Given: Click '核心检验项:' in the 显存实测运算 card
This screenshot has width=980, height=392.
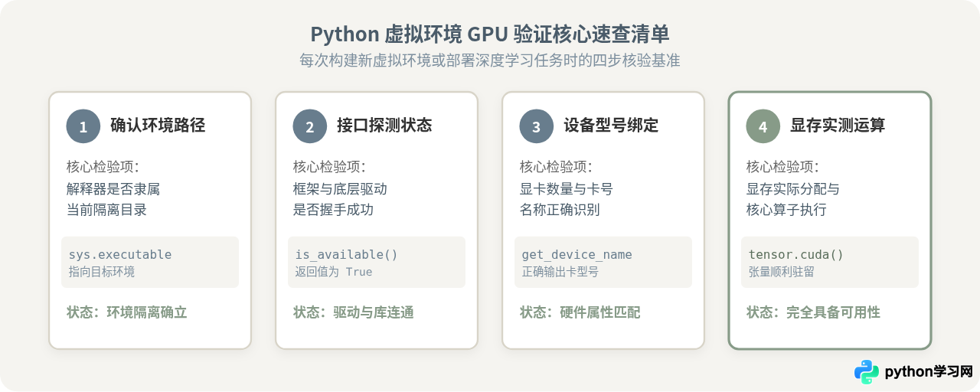Looking at the screenshot, I should [x=782, y=167].
